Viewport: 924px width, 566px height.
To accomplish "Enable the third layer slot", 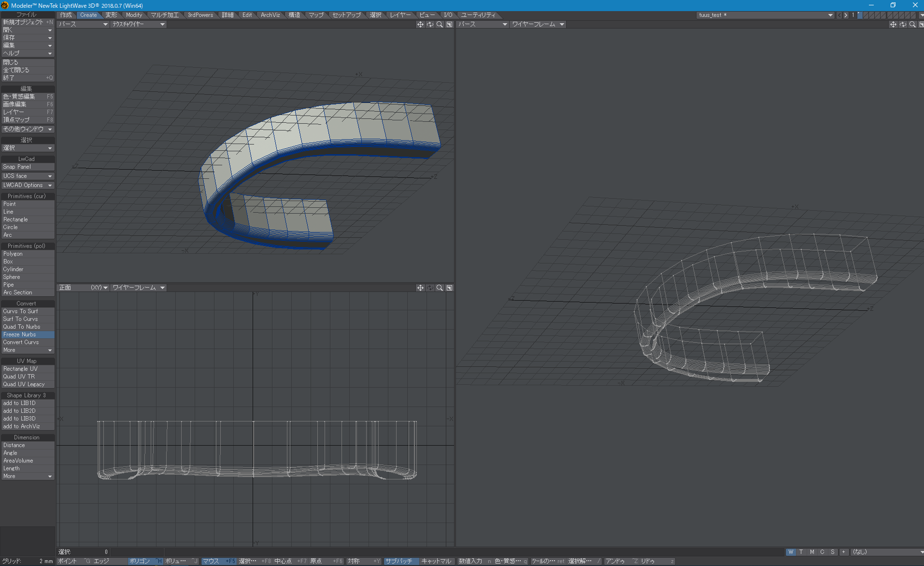I will click(x=871, y=14).
